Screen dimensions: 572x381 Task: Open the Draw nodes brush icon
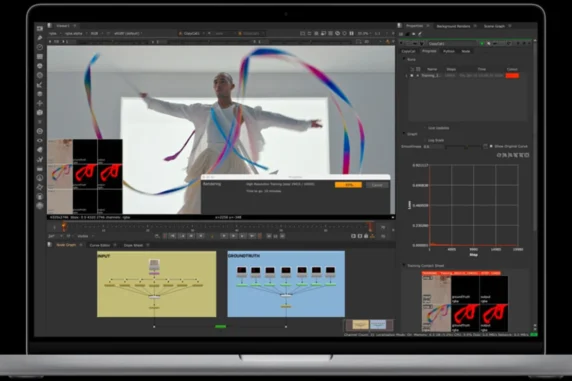tap(40, 38)
